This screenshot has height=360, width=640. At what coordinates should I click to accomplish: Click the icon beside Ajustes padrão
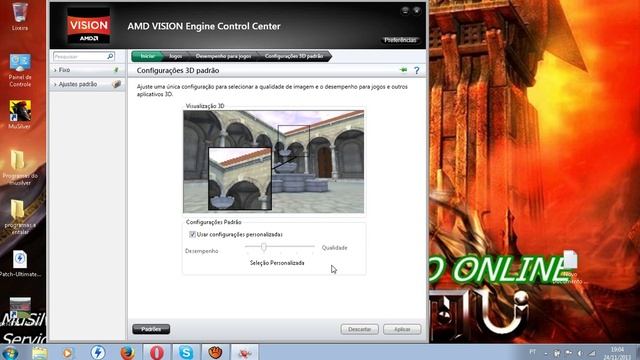point(117,84)
